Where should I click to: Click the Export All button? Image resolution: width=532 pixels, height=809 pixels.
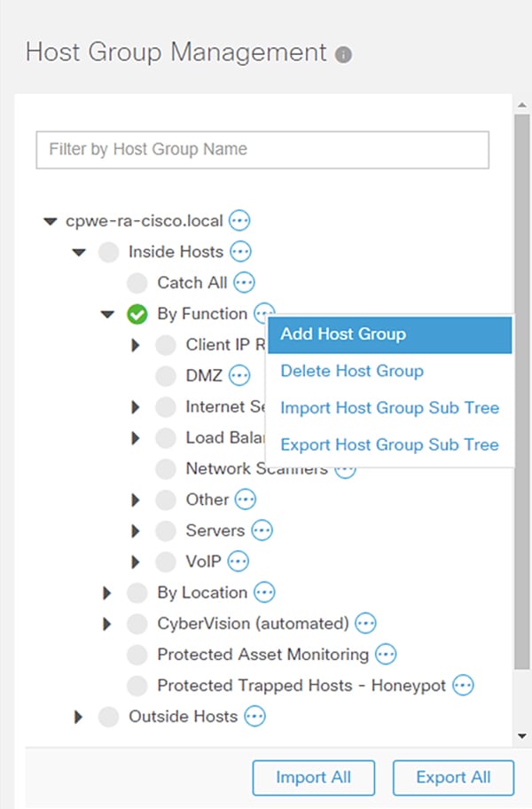click(453, 778)
